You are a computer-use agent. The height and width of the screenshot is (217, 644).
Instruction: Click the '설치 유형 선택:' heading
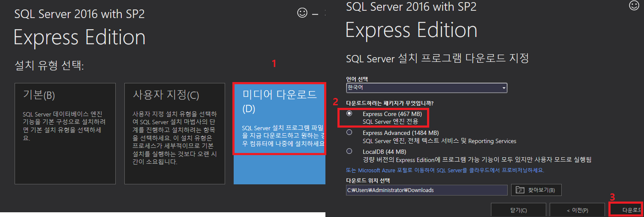coord(49,66)
